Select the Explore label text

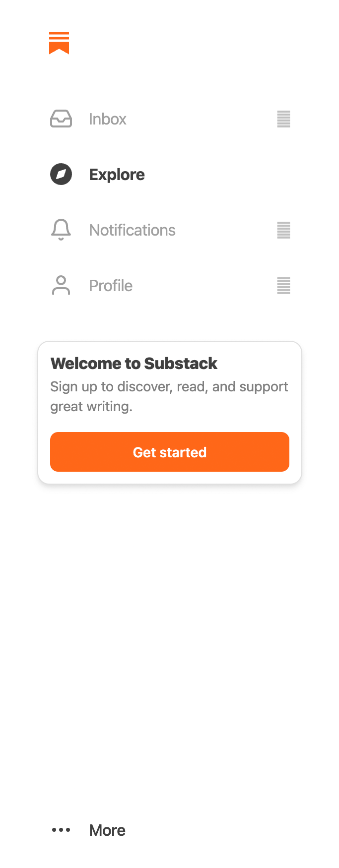117,175
